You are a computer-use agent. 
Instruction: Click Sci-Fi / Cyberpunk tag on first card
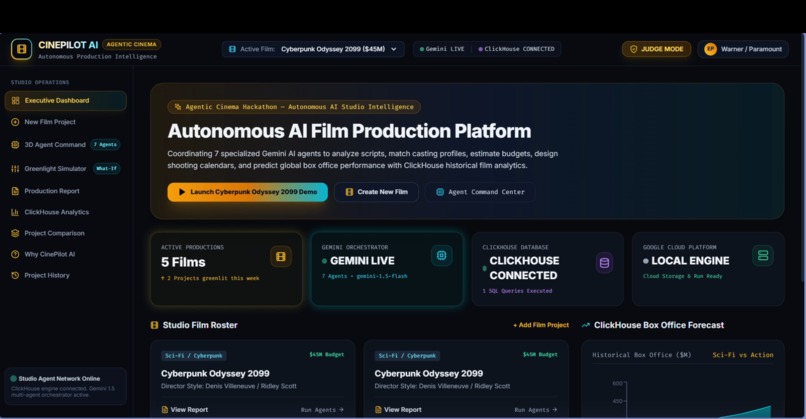tap(194, 355)
